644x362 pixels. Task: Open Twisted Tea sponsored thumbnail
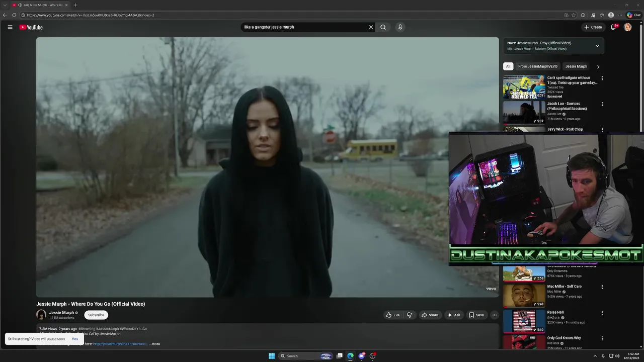point(524,87)
